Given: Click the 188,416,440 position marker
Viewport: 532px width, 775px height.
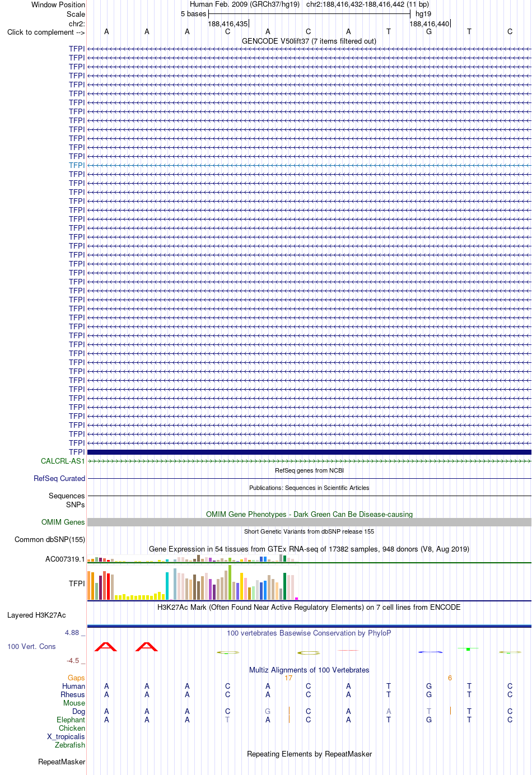Looking at the screenshot, I should click(x=430, y=24).
